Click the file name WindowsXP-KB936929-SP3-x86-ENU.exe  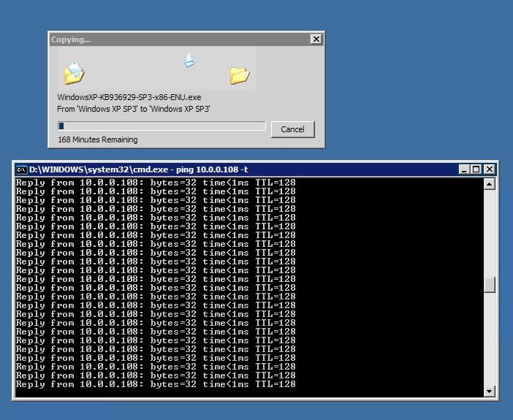click(129, 97)
